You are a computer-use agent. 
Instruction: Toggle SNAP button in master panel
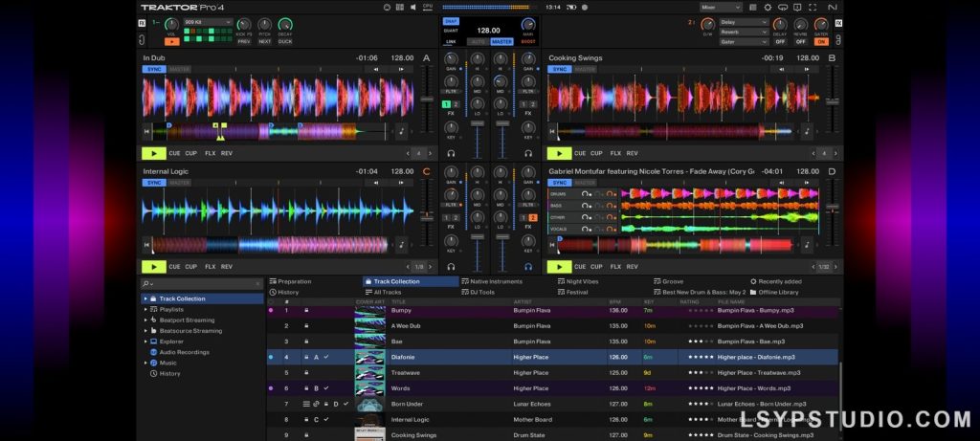[x=451, y=21]
